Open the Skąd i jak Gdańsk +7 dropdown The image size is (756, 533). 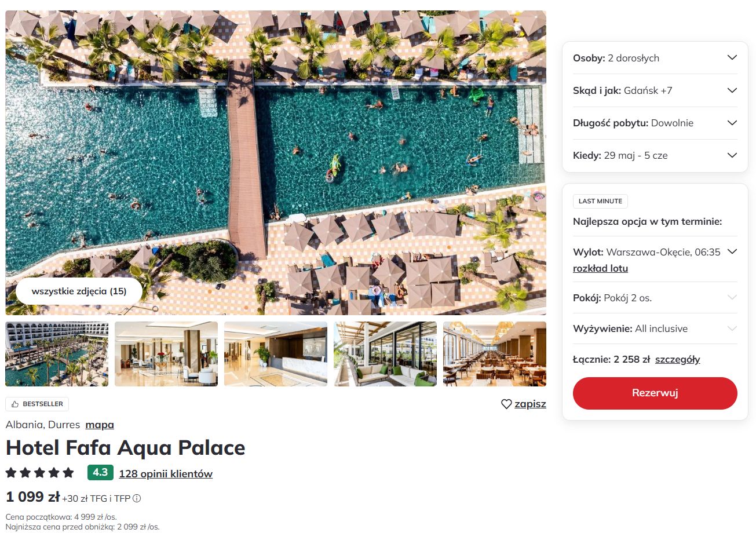[655, 90]
